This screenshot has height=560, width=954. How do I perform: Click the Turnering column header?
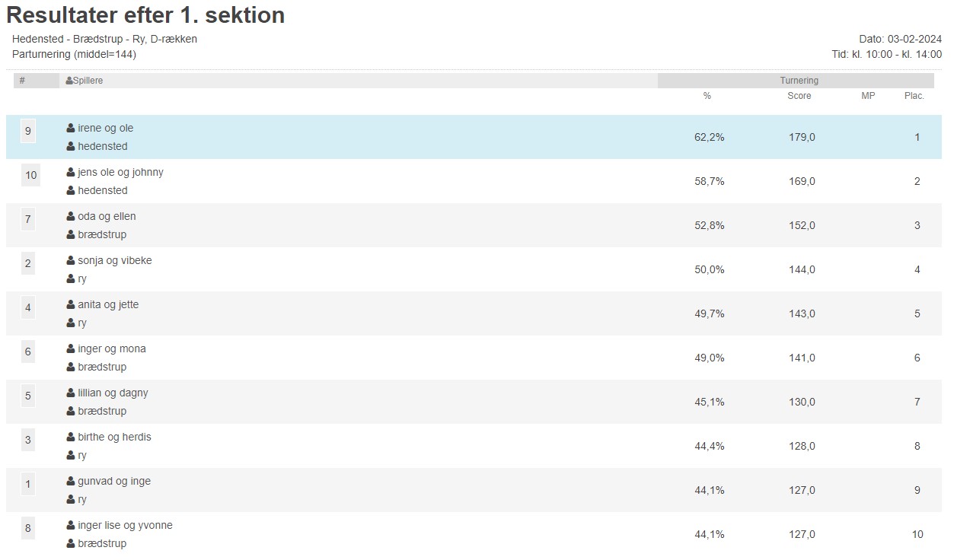[x=799, y=81]
